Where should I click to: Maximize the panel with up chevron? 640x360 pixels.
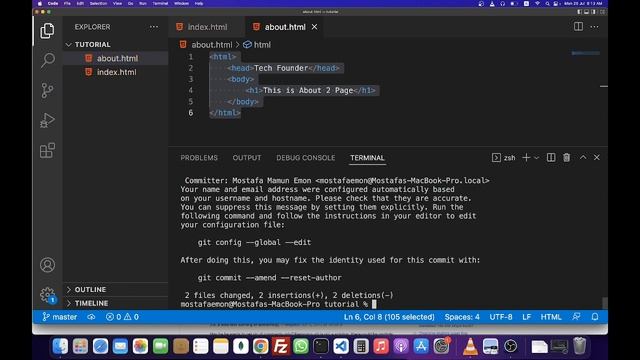tap(583, 158)
